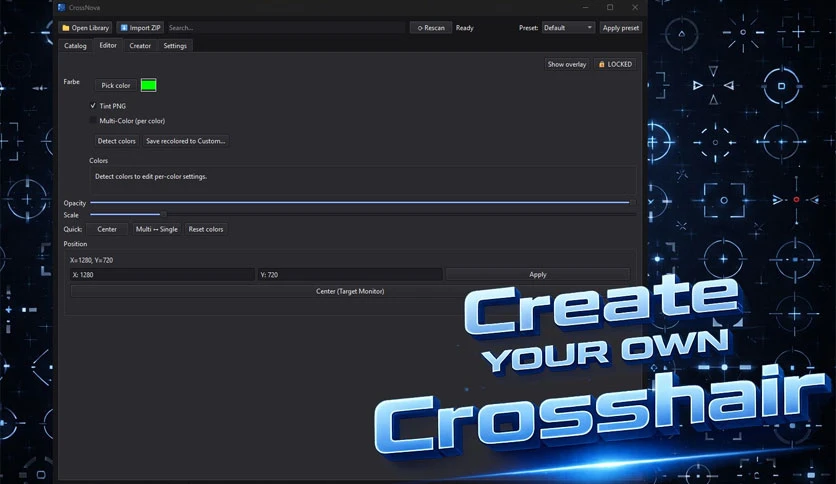This screenshot has width=836, height=484.
Task: Maximize the CrossNova window
Action: [x=610, y=7]
